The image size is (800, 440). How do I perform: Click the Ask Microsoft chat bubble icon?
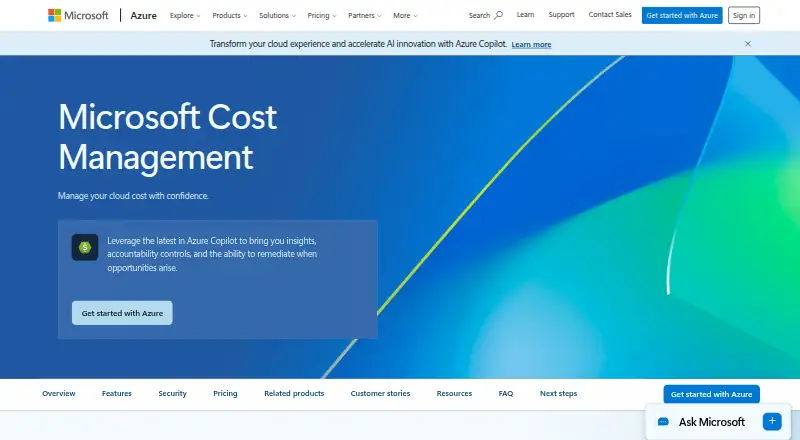click(663, 422)
